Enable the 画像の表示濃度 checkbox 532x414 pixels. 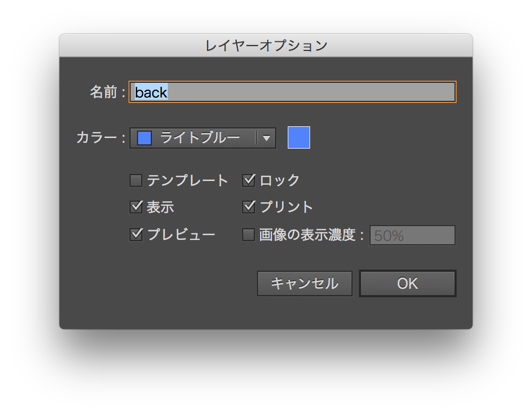248,234
